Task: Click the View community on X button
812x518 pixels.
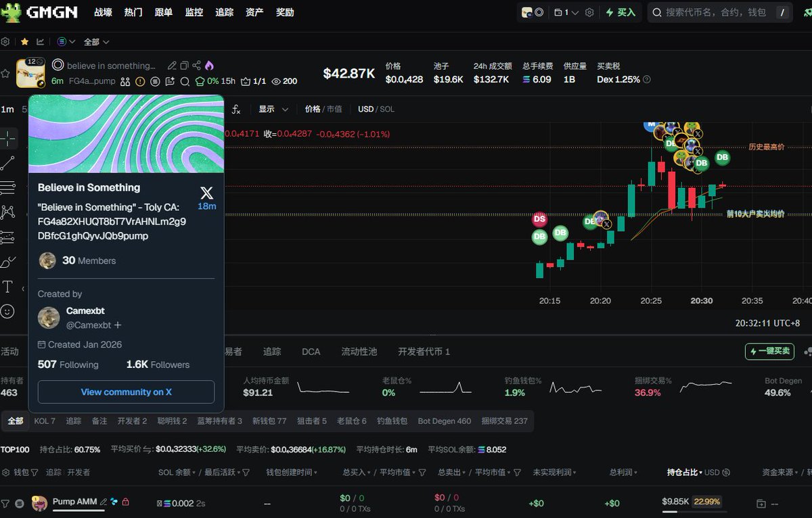Action: point(126,392)
